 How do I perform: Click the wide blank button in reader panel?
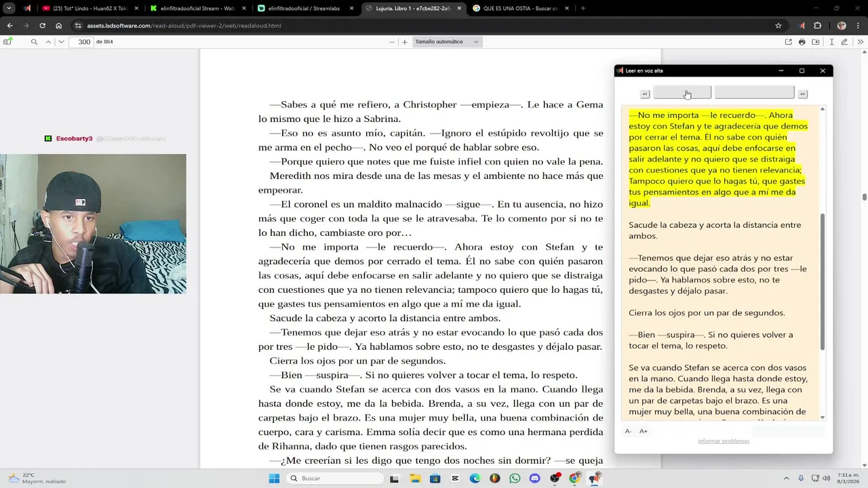(x=754, y=92)
